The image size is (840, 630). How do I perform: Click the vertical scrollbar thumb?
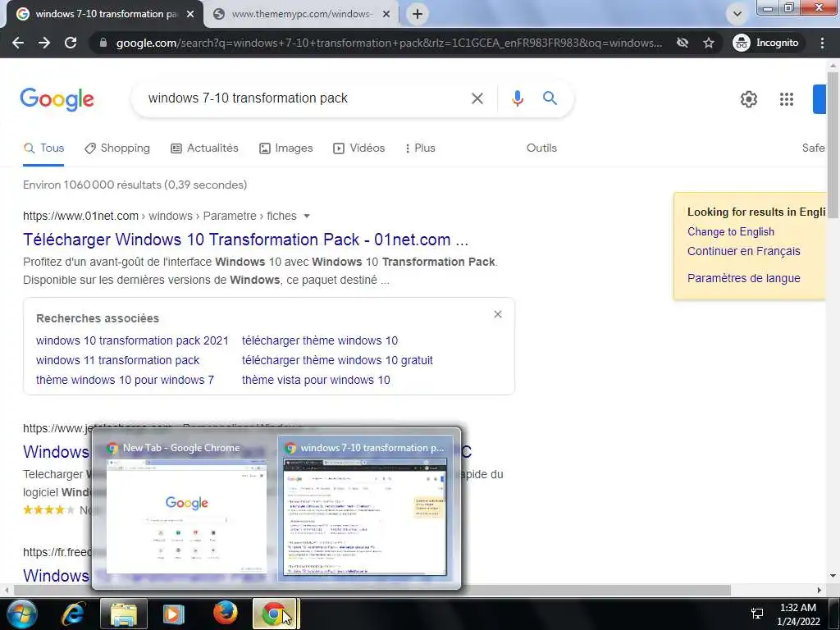click(x=833, y=144)
